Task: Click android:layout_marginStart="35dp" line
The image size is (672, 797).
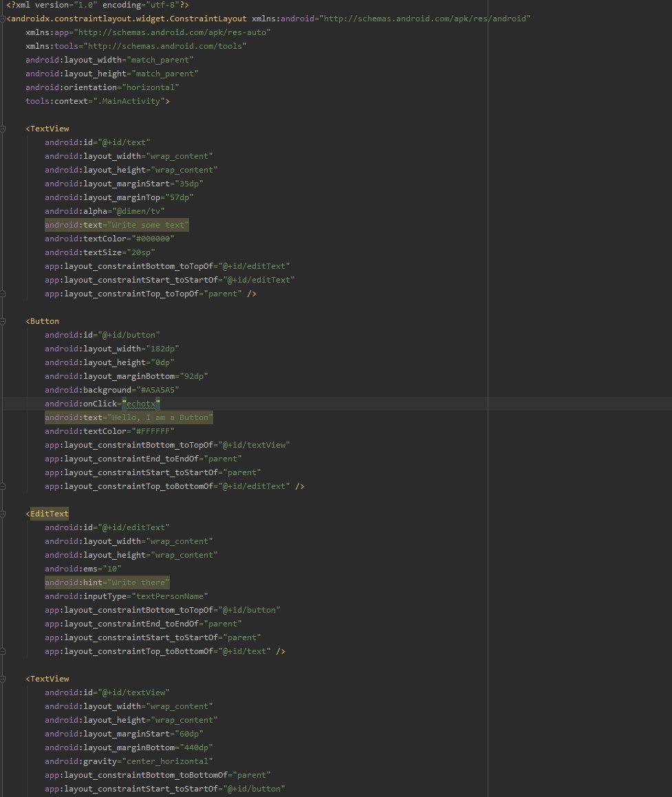Action: [124, 184]
